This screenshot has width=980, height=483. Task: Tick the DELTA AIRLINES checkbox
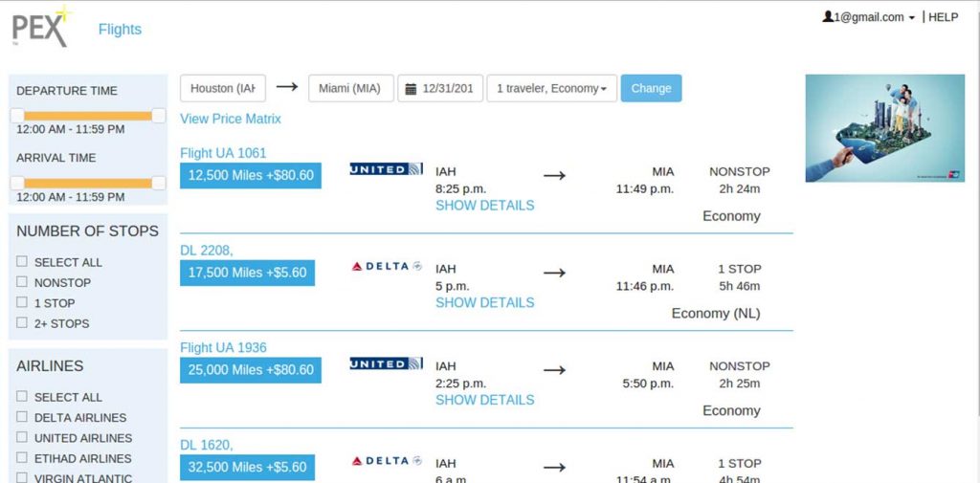[x=22, y=417]
